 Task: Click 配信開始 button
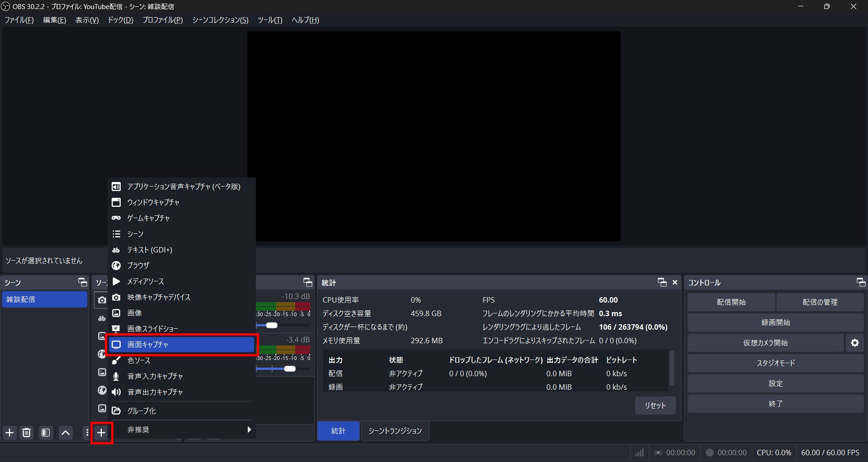[731, 302]
